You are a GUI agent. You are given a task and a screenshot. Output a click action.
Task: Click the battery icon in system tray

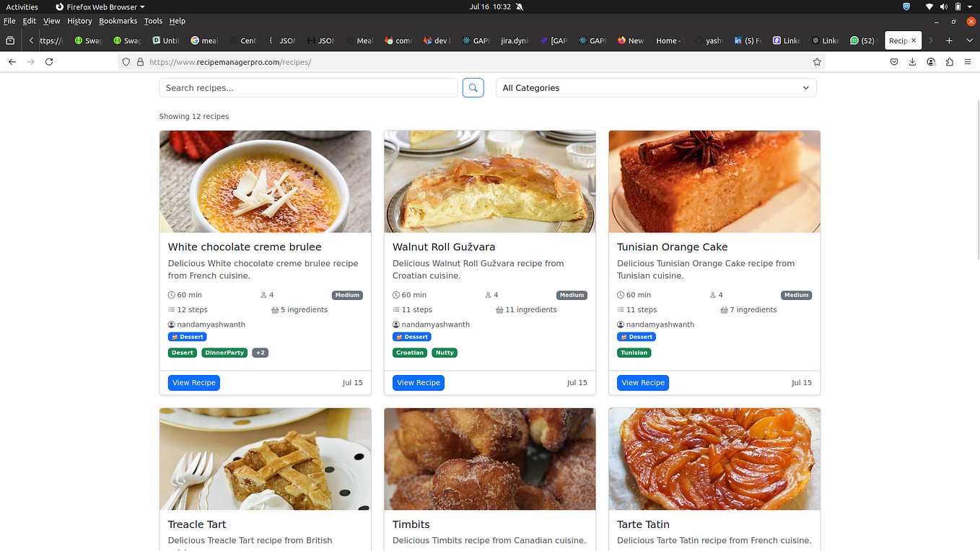[958, 6]
